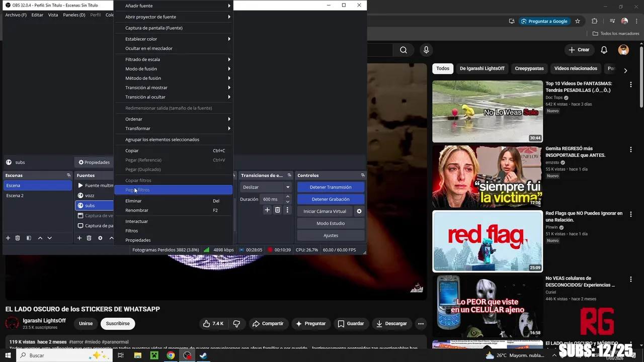Open transition options three-dot menu
This screenshot has width=644, height=362.
tap(287, 210)
